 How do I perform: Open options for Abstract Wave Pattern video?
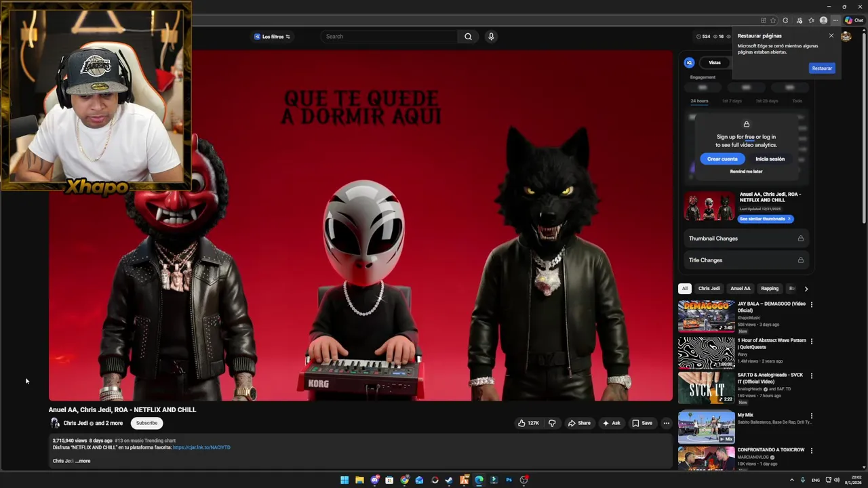point(811,341)
